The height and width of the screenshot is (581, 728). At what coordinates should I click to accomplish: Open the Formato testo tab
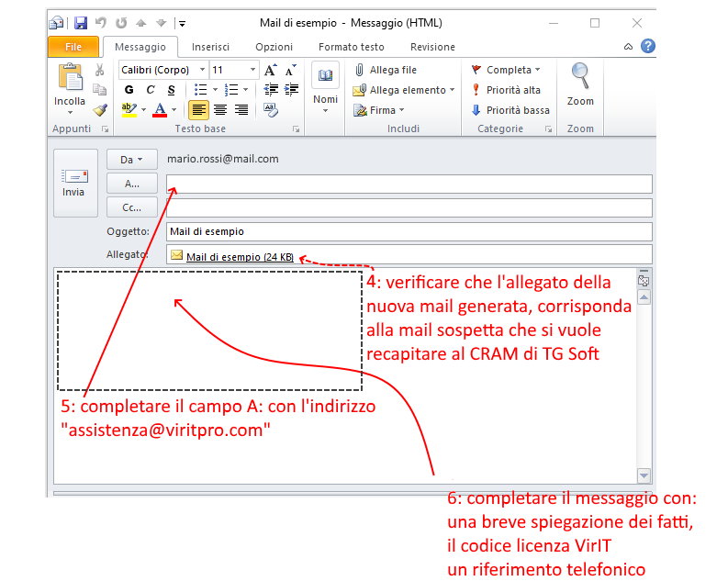351,47
